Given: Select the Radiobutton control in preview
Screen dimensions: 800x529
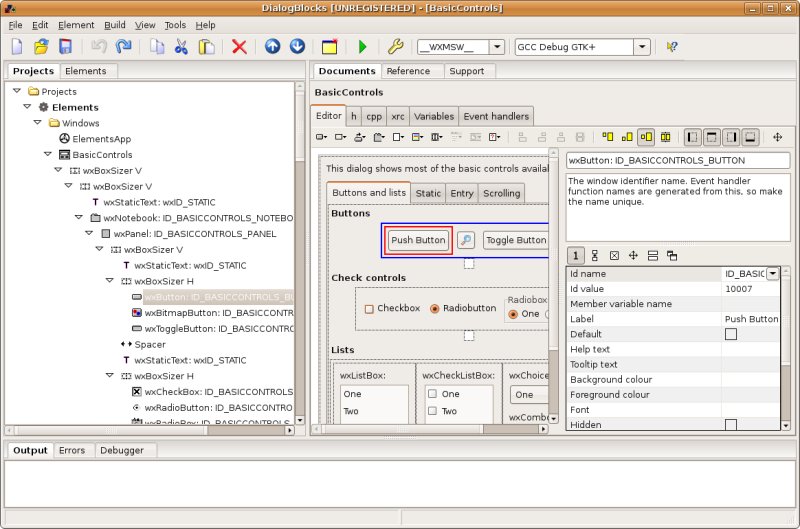Looking at the screenshot, I should click(435, 309).
